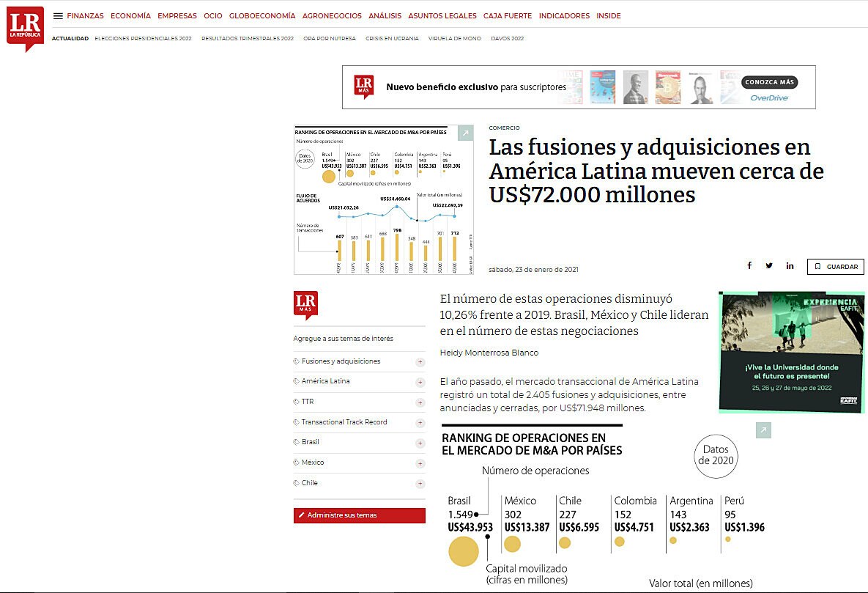This screenshot has height=593, width=868.
Task: Open the Brasil topic link
Action: coord(310,442)
